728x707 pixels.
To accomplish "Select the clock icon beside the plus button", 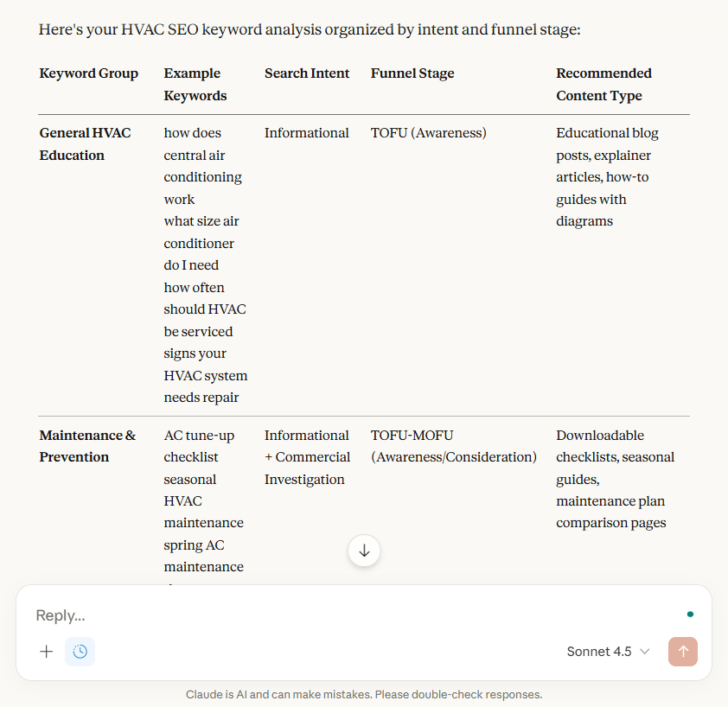I will click(x=80, y=652).
